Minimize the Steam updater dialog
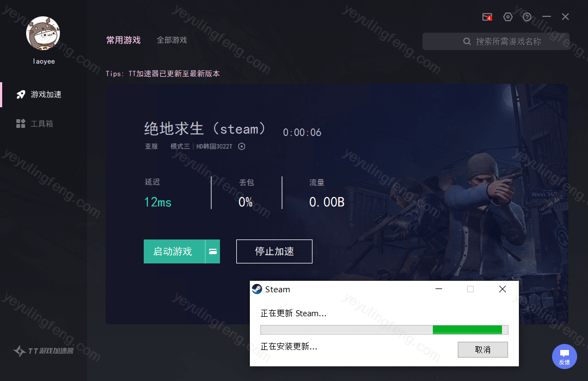The image size is (588, 381). pyautogui.click(x=439, y=289)
